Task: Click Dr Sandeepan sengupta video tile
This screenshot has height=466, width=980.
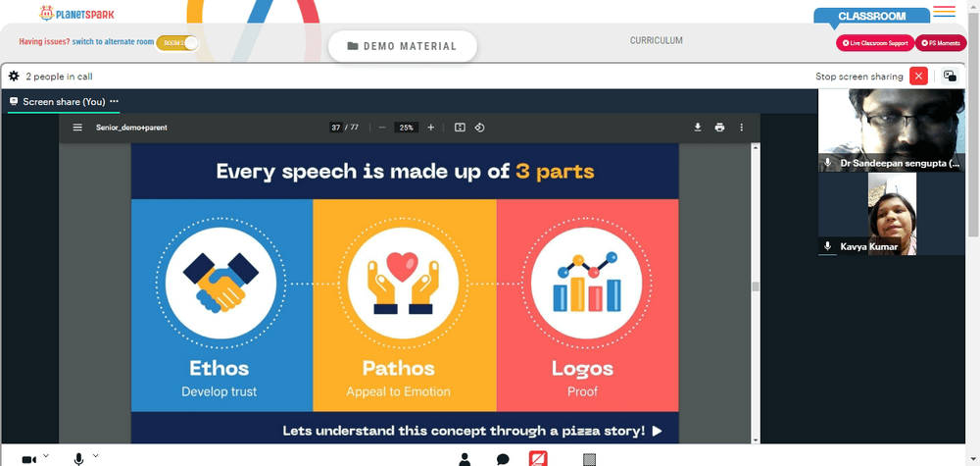Action: click(x=892, y=130)
